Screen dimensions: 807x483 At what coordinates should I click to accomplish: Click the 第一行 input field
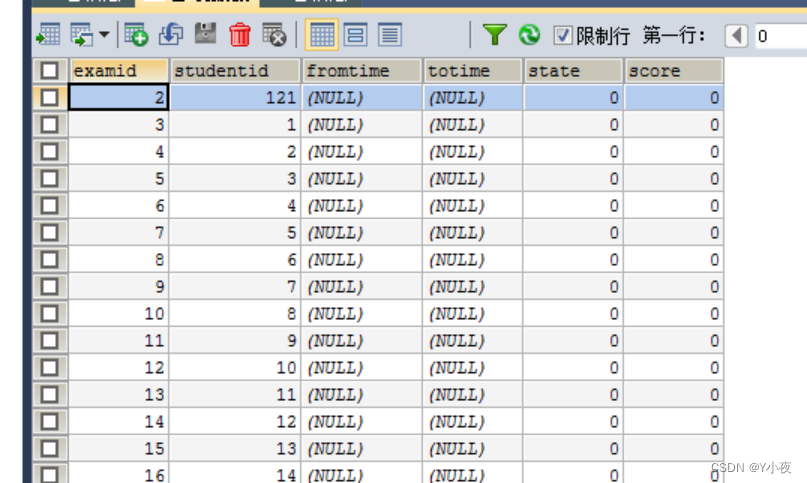(781, 36)
